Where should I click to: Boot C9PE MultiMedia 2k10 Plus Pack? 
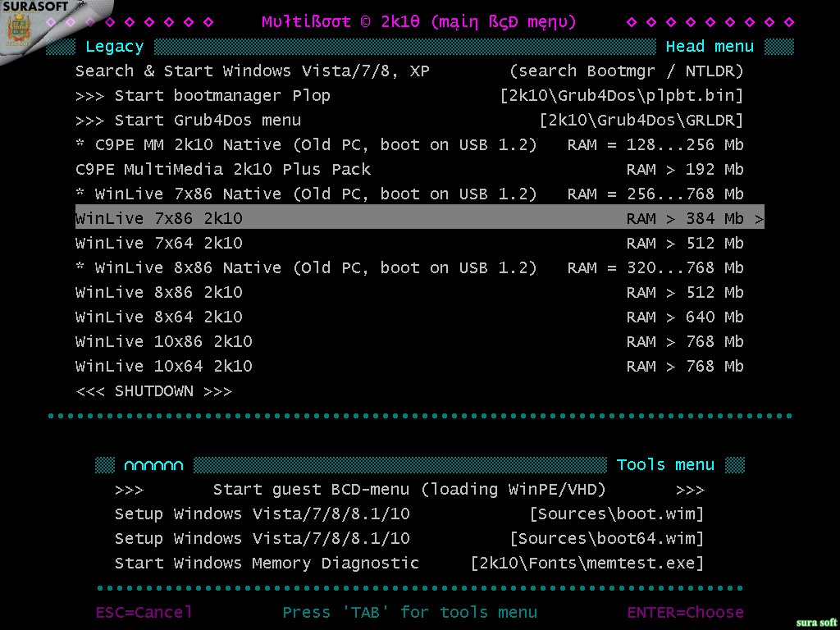[x=409, y=169]
